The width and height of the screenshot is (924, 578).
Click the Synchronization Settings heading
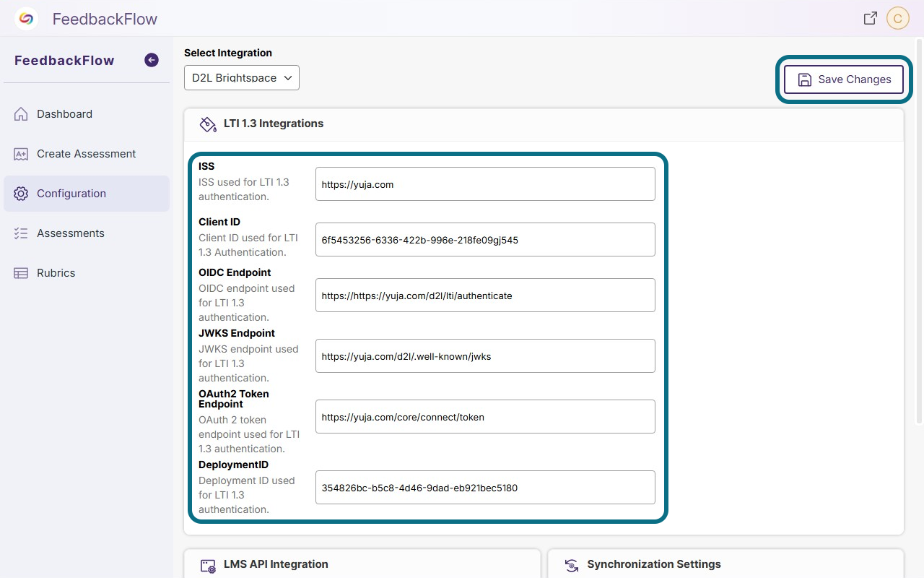tap(654, 564)
